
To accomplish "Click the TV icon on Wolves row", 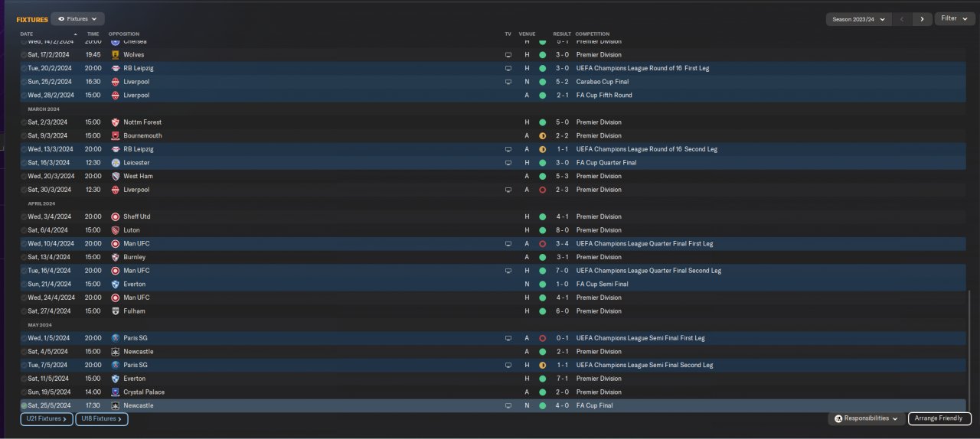I will tap(508, 55).
